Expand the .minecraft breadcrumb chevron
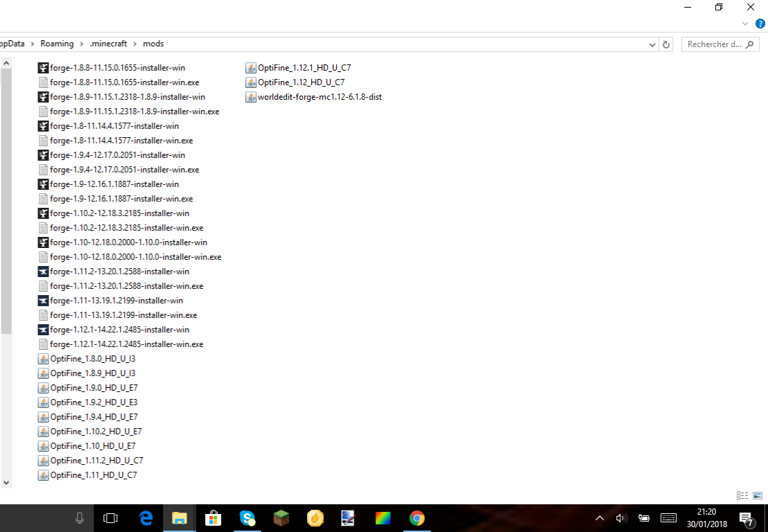Viewport: 768px width, 532px height. click(x=135, y=44)
